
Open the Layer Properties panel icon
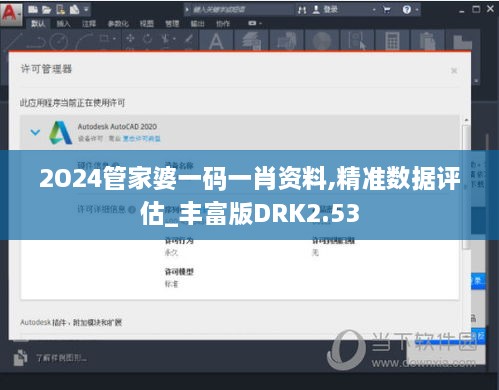click(251, 41)
